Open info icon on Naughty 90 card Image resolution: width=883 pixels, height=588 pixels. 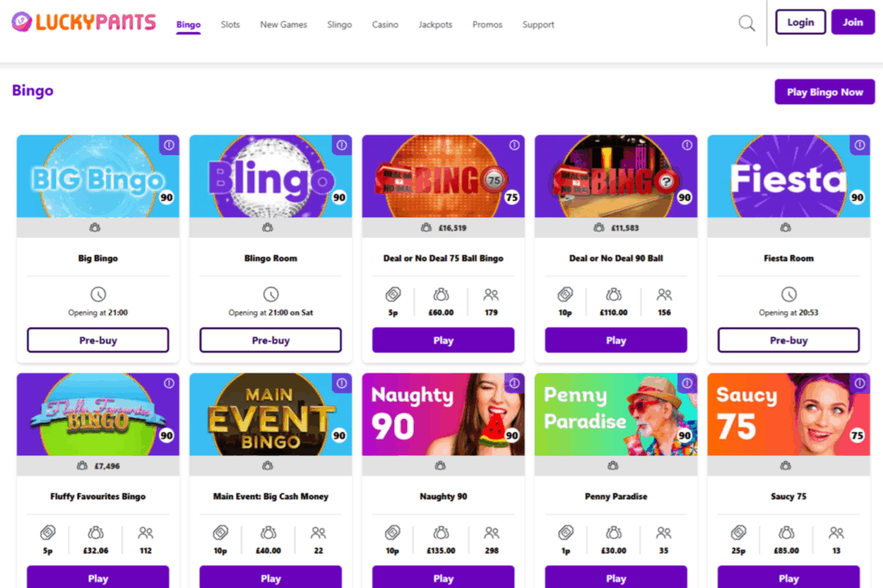click(x=514, y=382)
